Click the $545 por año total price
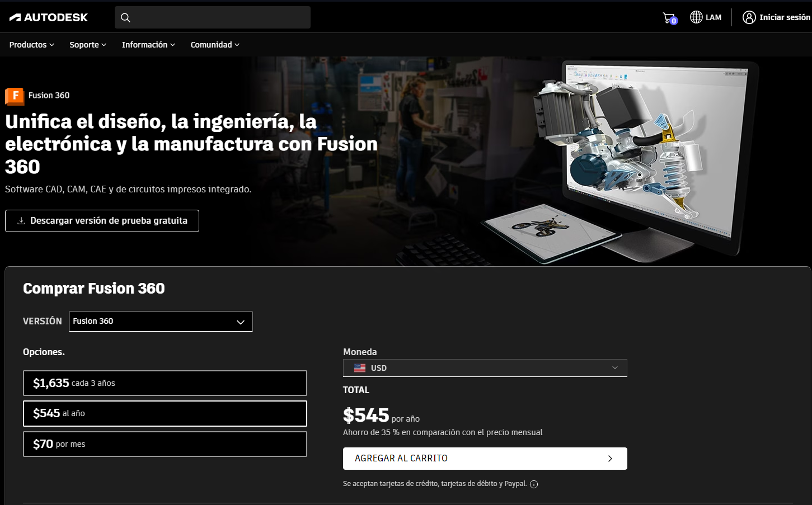This screenshot has width=812, height=505. (x=381, y=416)
